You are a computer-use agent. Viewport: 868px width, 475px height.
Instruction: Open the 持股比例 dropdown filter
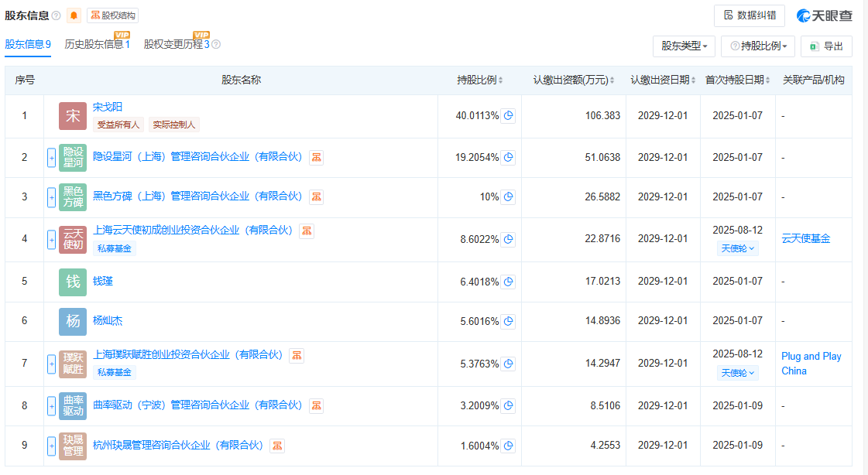(757, 46)
